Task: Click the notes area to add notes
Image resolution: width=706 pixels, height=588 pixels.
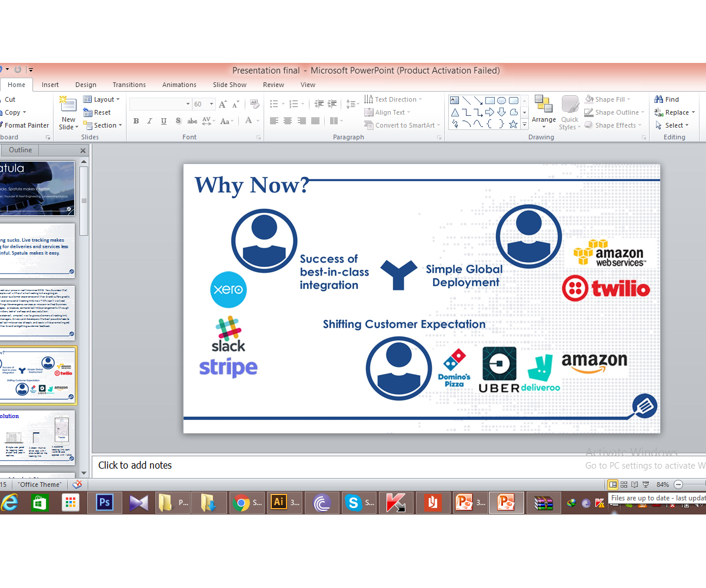Action: [399, 465]
